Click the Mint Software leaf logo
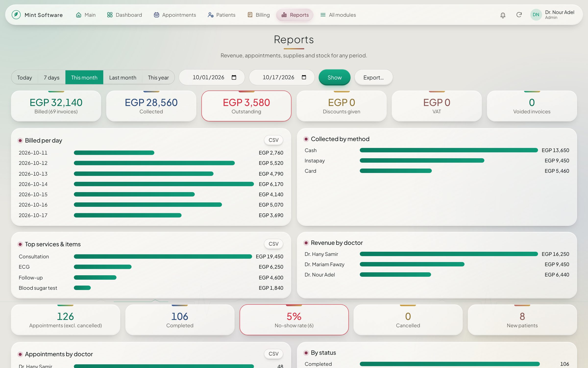Viewport: 588px width, 368px height. pos(16,15)
